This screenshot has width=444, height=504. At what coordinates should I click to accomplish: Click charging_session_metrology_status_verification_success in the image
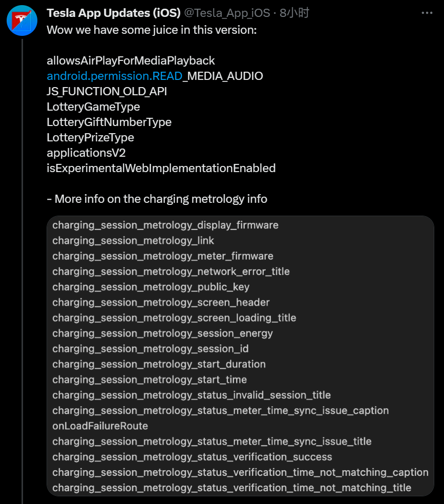click(192, 457)
